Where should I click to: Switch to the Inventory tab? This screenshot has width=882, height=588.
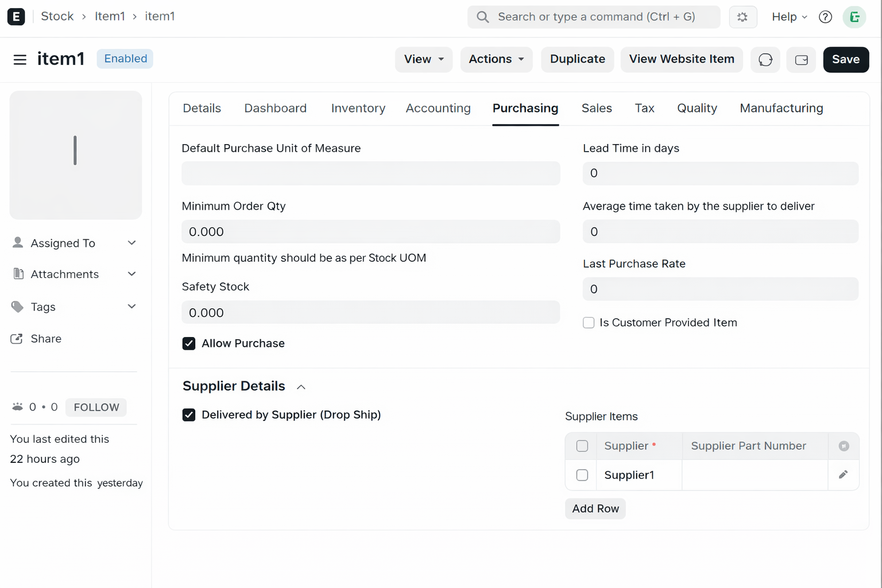358,109
